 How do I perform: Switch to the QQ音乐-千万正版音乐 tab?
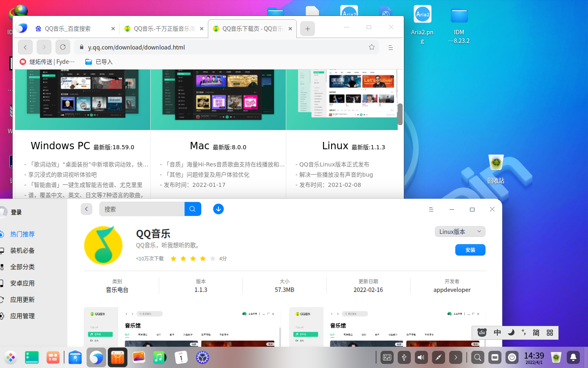coord(165,29)
